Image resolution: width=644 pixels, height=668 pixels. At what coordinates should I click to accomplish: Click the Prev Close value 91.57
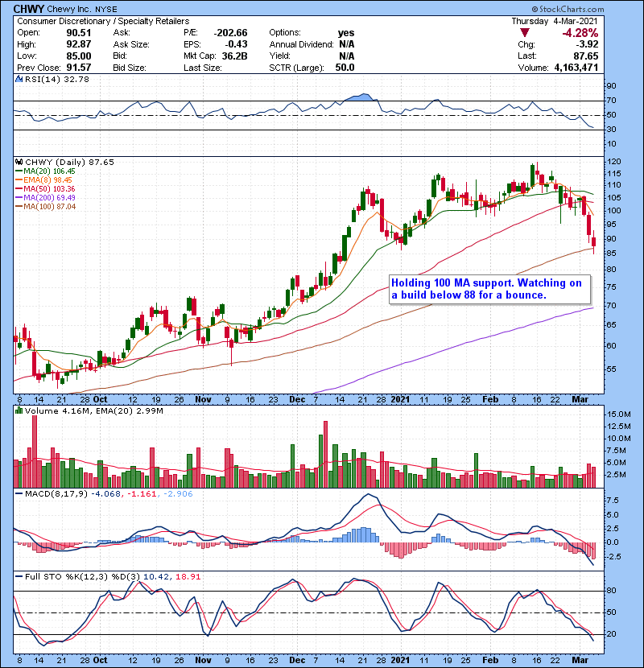tap(78, 68)
